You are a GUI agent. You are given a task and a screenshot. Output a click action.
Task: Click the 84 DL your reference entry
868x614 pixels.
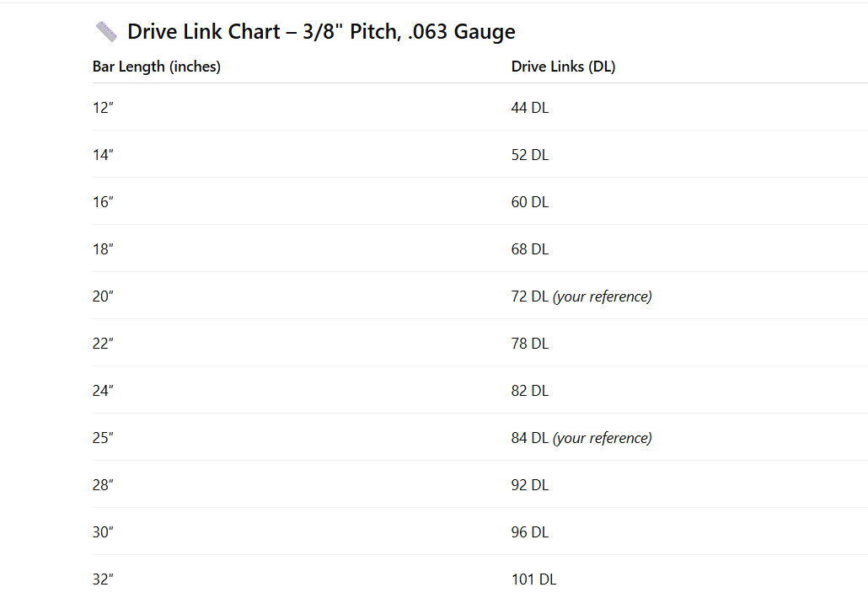click(x=581, y=438)
